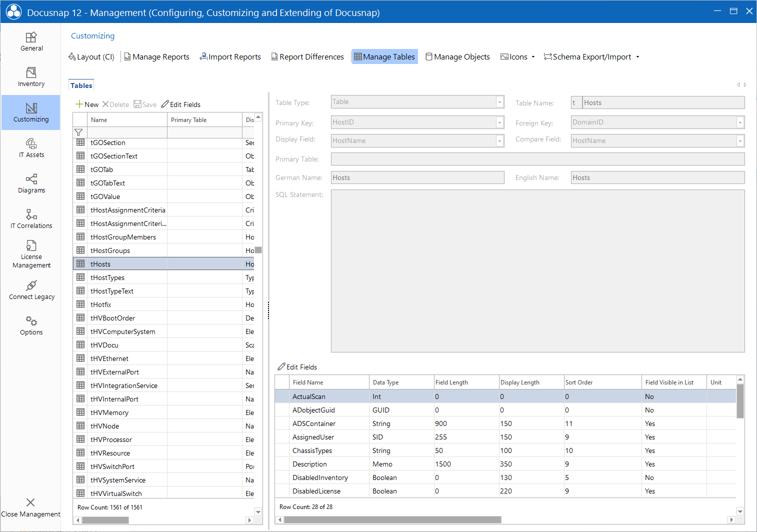Click Close Management at bottom left
Image resolution: width=757 pixels, height=532 pixels.
pos(30,507)
